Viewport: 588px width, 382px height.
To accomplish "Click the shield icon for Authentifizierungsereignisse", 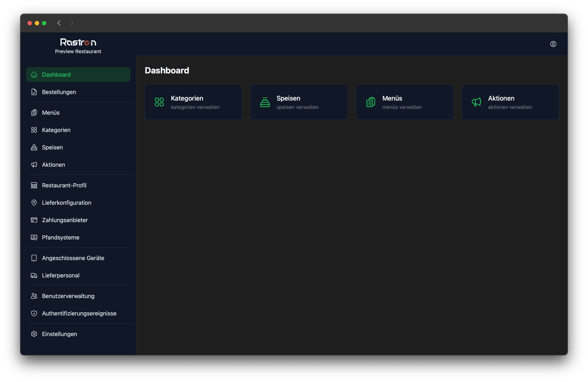I will [34, 314].
